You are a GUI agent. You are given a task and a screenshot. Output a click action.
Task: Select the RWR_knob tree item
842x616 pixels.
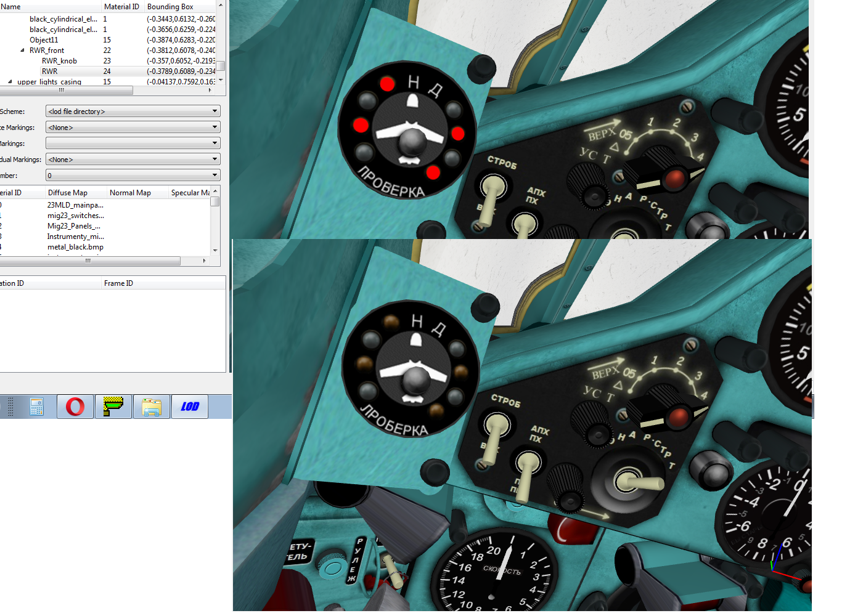(59, 61)
